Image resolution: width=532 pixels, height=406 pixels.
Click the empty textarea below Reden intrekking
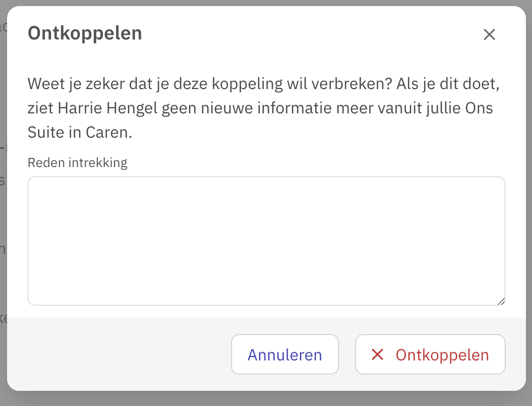(266, 240)
